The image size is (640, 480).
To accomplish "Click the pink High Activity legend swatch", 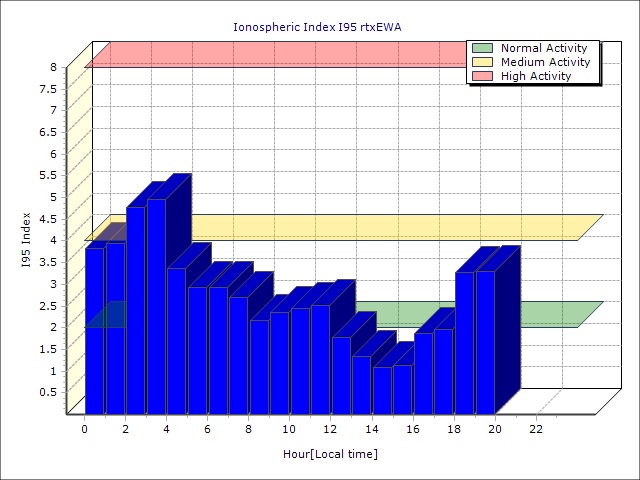I will click(482, 76).
